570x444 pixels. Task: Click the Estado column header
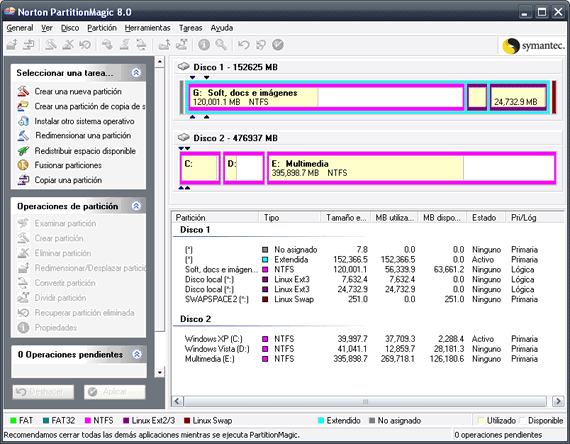tap(486, 217)
